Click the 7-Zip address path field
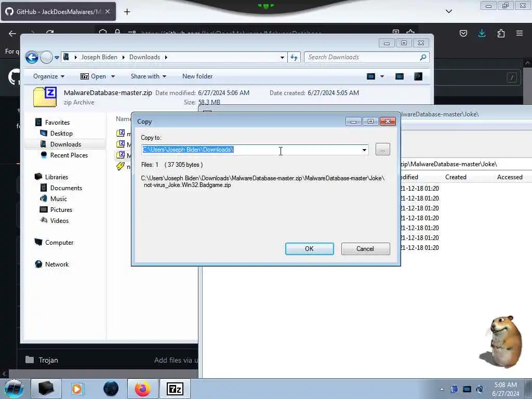The height and width of the screenshot is (399, 532). 465,164
